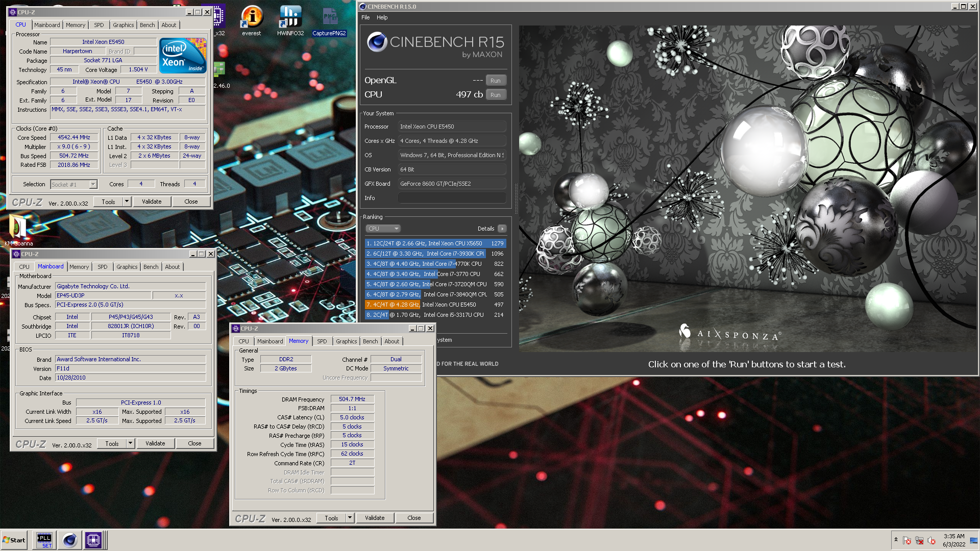Select ranking row 1 Intel Xeon X5650
Screen dimensions: 980x551
click(435, 243)
